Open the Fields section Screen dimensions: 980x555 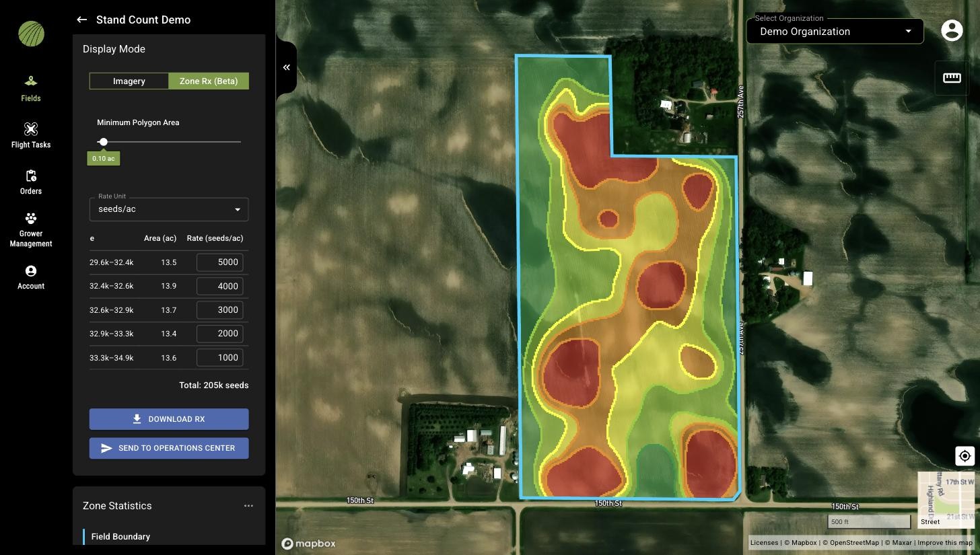click(x=30, y=89)
